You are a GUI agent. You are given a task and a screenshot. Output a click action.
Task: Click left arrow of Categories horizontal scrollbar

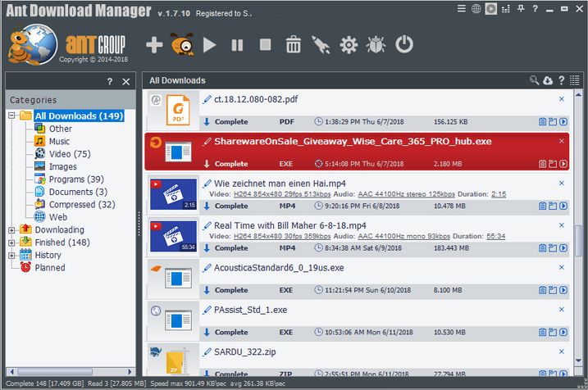(12, 372)
